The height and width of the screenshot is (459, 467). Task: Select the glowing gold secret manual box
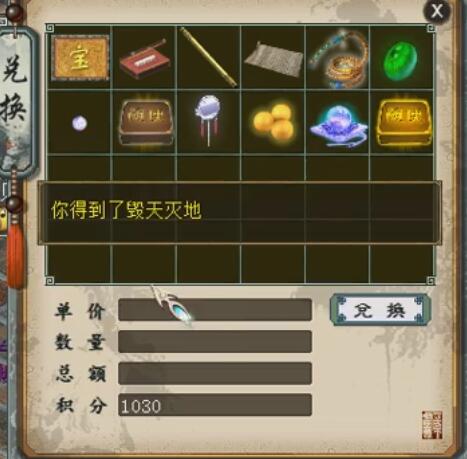(x=403, y=122)
